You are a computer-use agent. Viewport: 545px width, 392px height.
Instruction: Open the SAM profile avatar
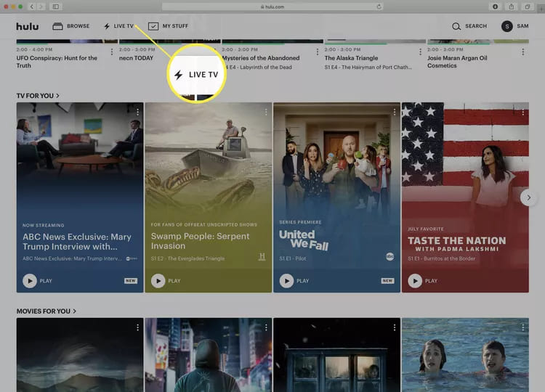[506, 26]
